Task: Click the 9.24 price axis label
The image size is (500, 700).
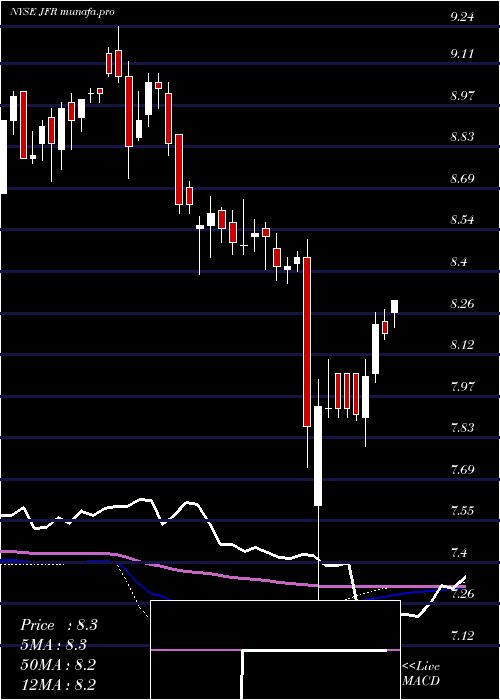Action: (x=462, y=17)
